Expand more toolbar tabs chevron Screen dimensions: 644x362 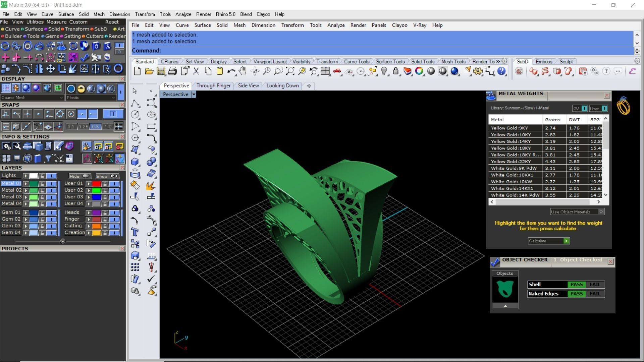[498, 61]
